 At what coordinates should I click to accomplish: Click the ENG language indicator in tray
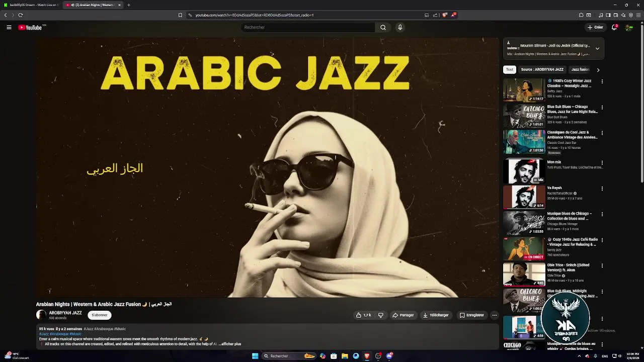(x=605, y=356)
